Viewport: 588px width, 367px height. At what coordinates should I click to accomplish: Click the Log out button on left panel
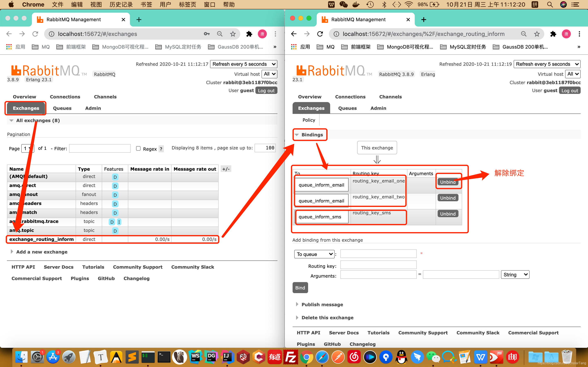click(266, 90)
